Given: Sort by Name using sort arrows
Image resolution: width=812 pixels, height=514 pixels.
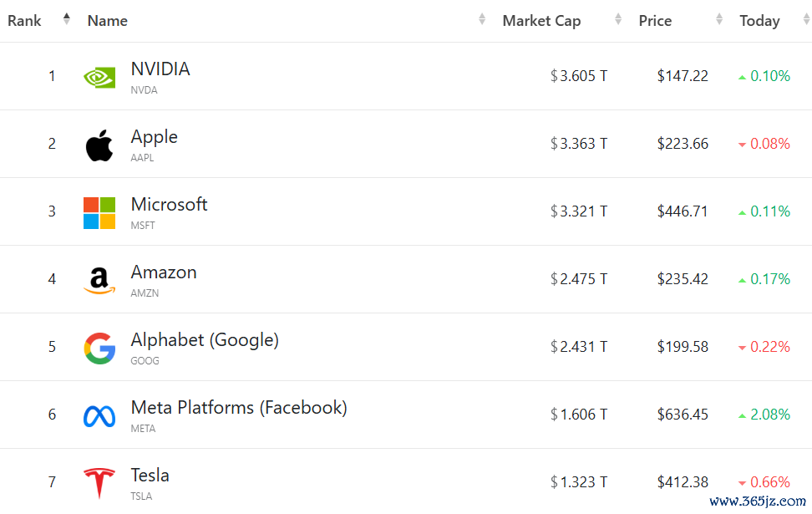Looking at the screenshot, I should pyautogui.click(x=482, y=19).
